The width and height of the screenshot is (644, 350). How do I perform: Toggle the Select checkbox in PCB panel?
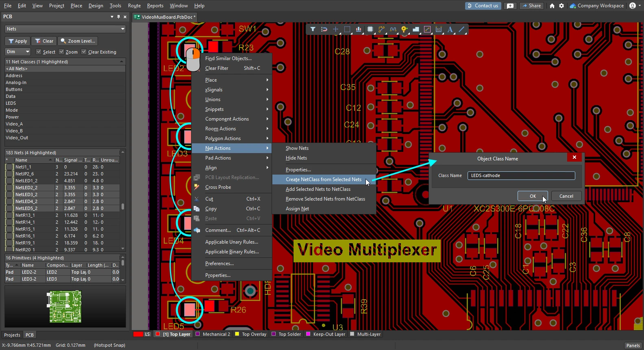coord(39,52)
